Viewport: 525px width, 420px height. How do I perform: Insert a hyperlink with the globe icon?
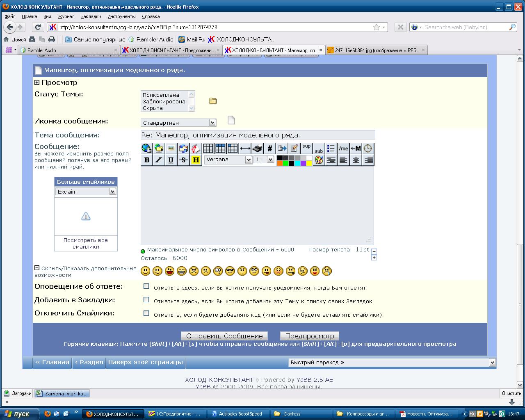[x=146, y=148]
